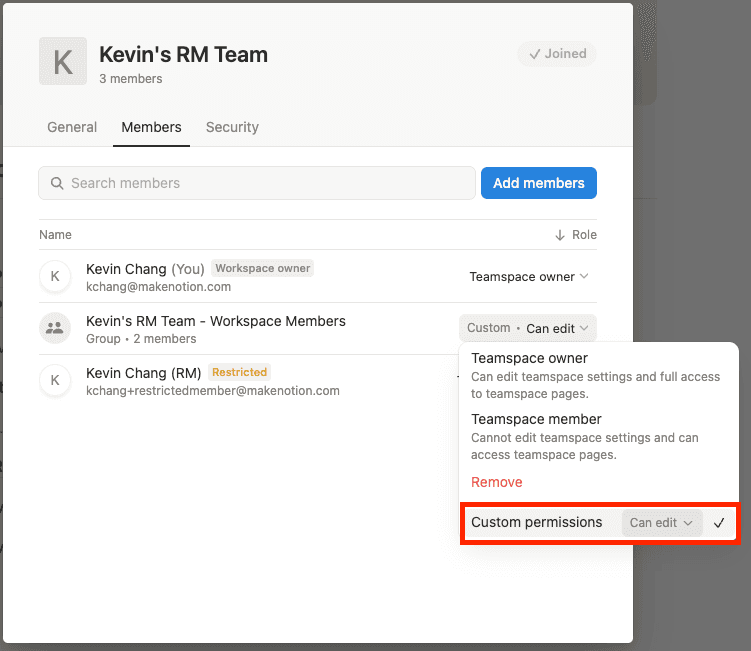Switch to the Security tab
Screen dimensions: 751x651
coord(232,127)
